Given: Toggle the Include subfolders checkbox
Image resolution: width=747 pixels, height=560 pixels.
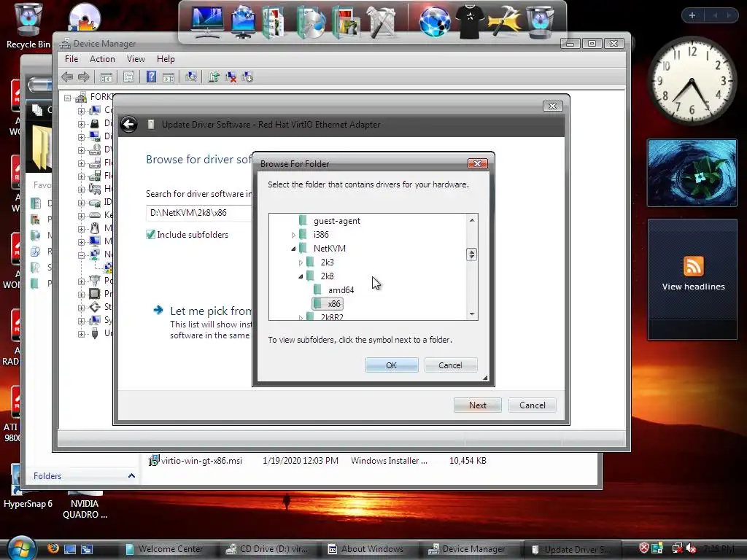Looking at the screenshot, I should pos(150,234).
